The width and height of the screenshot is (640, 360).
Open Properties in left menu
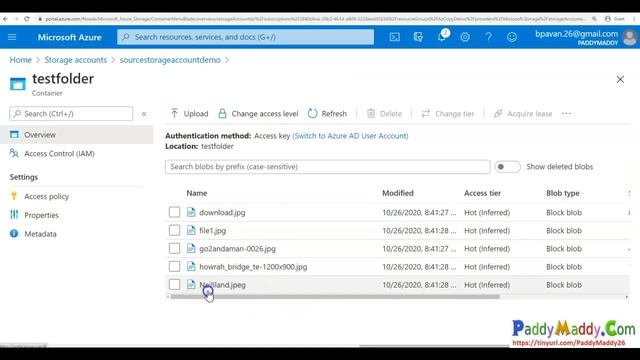41,215
